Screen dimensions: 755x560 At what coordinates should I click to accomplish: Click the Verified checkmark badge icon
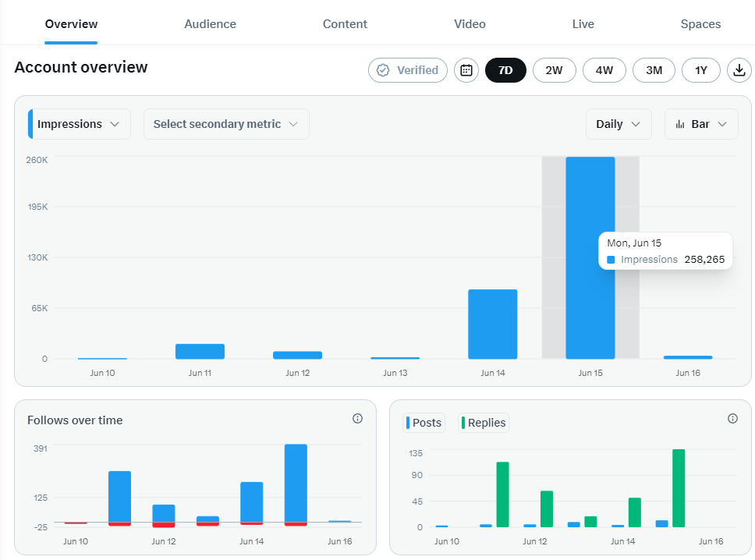(x=383, y=70)
